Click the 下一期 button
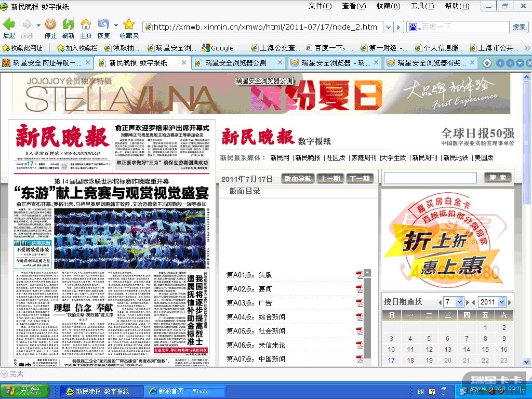 pos(360,179)
